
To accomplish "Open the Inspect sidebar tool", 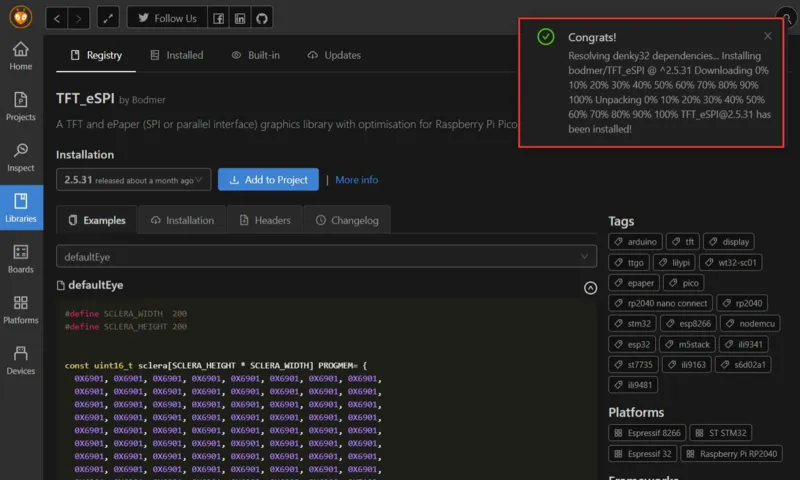I will click(21, 157).
